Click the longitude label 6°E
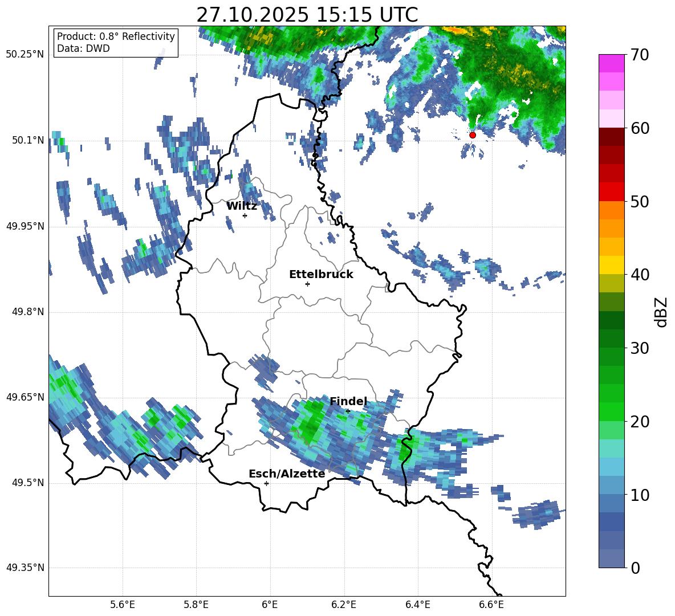The width and height of the screenshot is (675, 616). [x=270, y=605]
